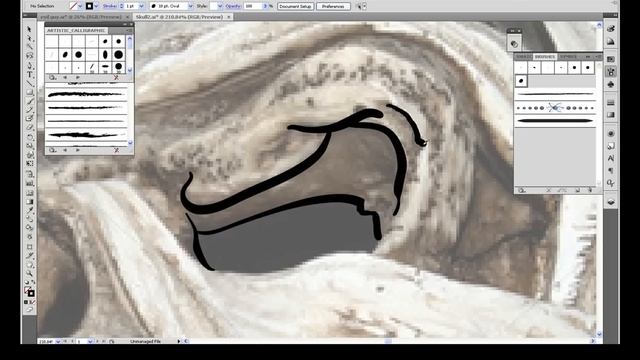640x360 pixels.
Task: Select the Pencil tool
Action: pos(29,110)
